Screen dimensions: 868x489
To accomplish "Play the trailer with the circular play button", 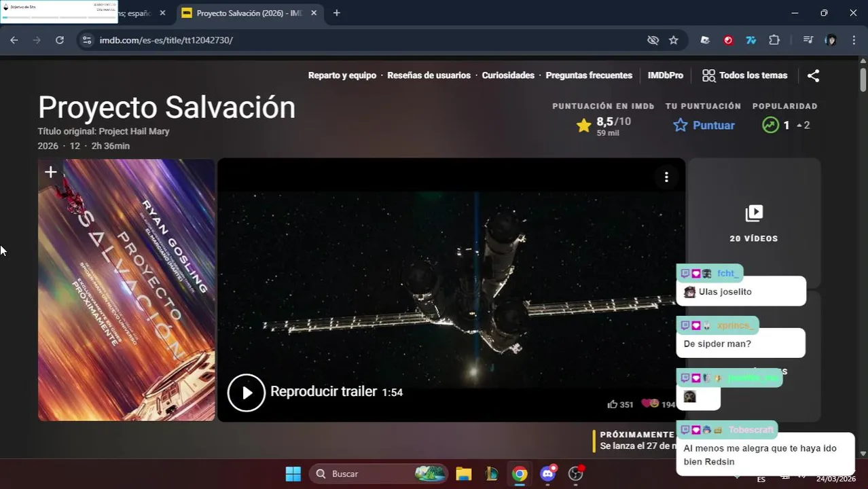I will coord(246,393).
